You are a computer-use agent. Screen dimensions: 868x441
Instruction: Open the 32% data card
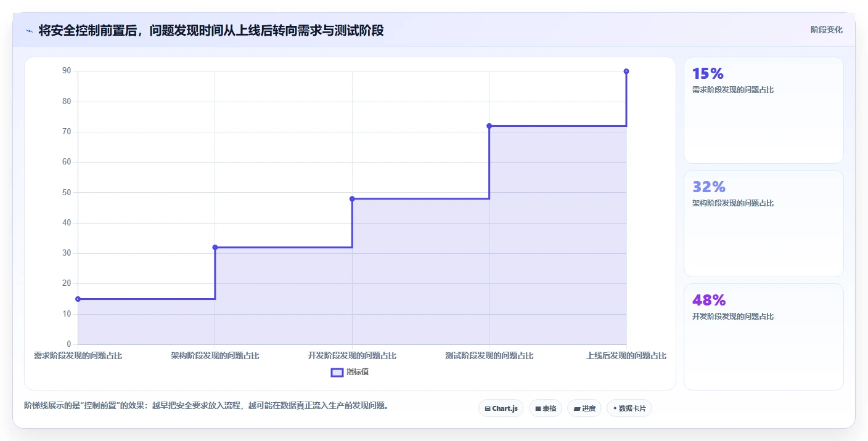tap(764, 224)
